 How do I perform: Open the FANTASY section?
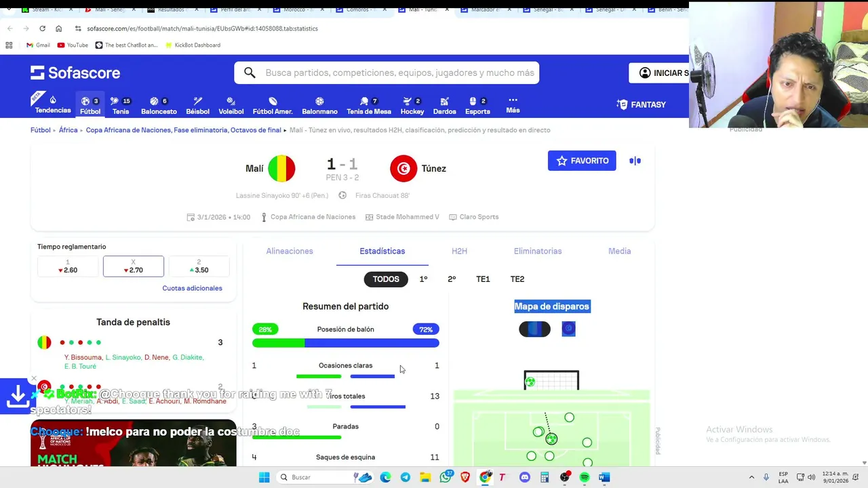point(642,104)
